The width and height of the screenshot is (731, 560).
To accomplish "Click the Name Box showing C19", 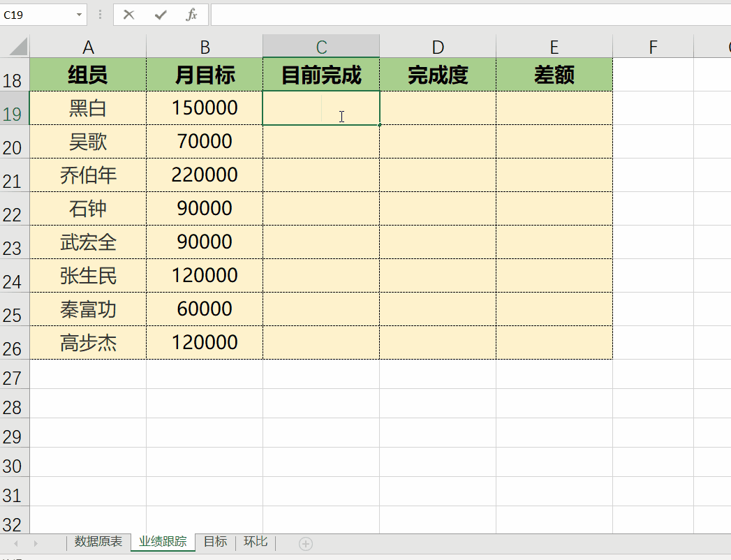I will pyautogui.click(x=37, y=15).
